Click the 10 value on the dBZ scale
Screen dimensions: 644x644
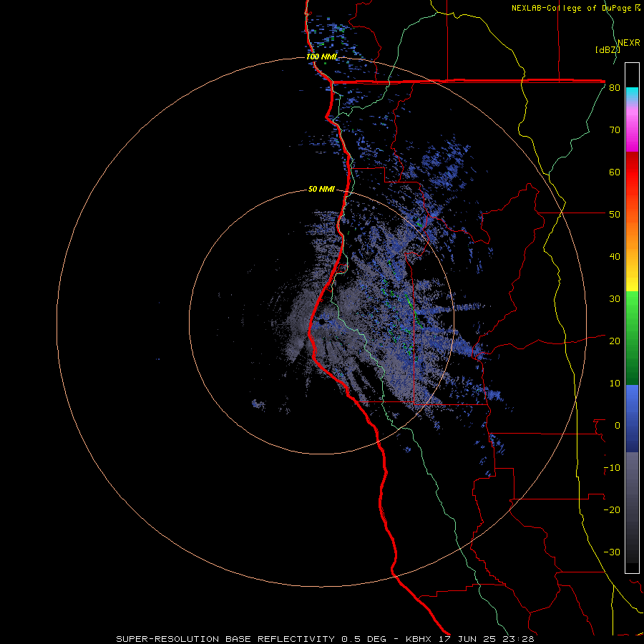(615, 384)
